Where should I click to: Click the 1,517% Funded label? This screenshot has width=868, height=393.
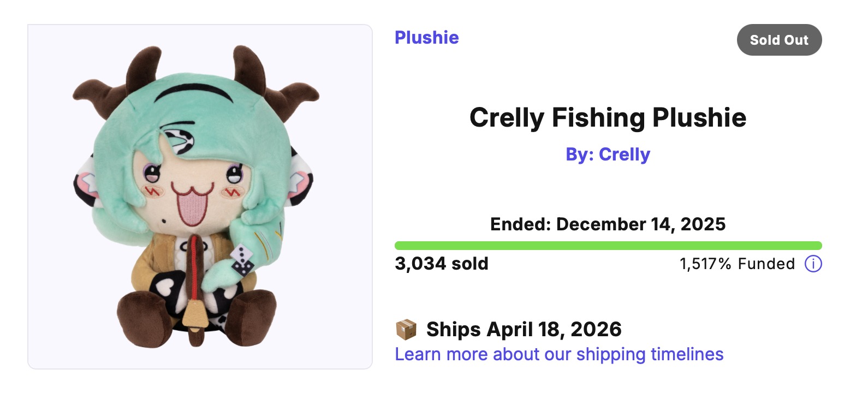(x=737, y=264)
